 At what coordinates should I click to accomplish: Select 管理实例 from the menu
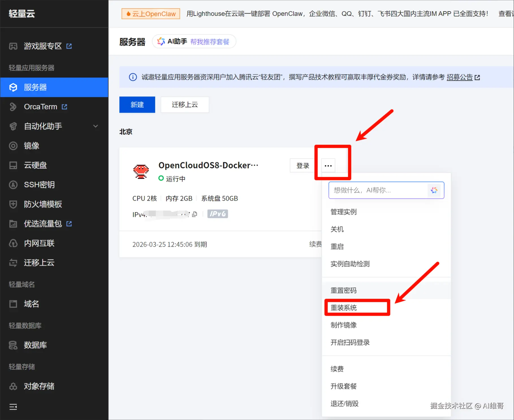386,212
